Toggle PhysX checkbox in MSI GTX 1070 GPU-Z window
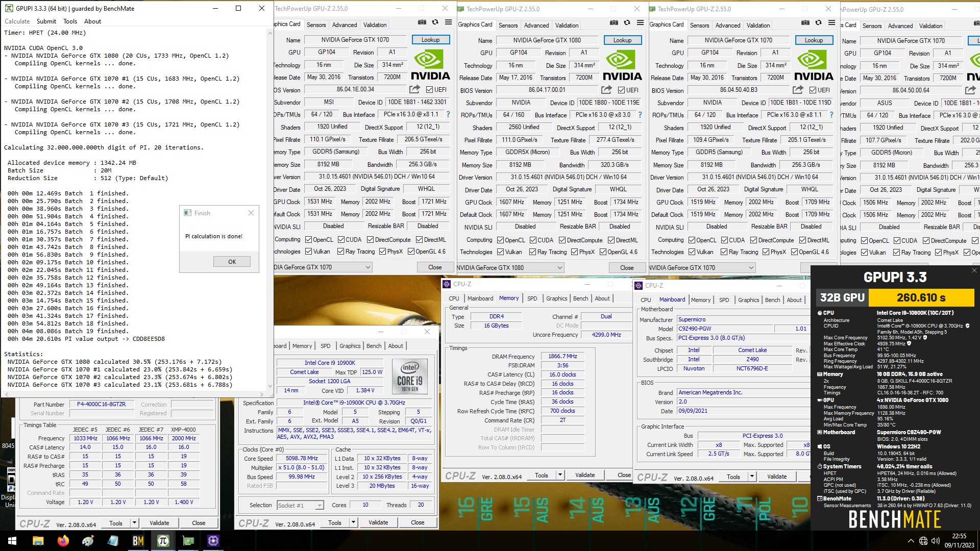 [x=382, y=252]
